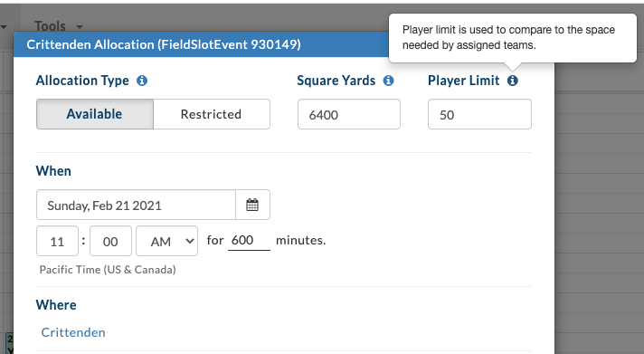Click the Square Yards info icon
This screenshot has width=644, height=354.
click(x=388, y=81)
